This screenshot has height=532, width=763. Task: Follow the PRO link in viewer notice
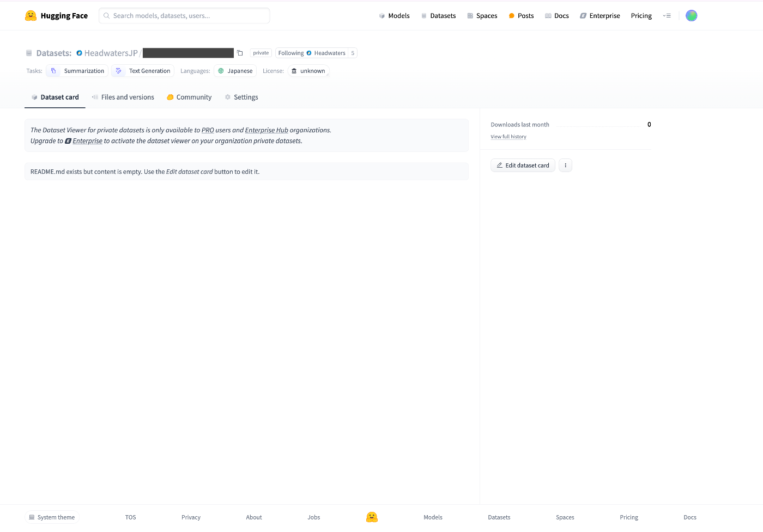click(208, 130)
